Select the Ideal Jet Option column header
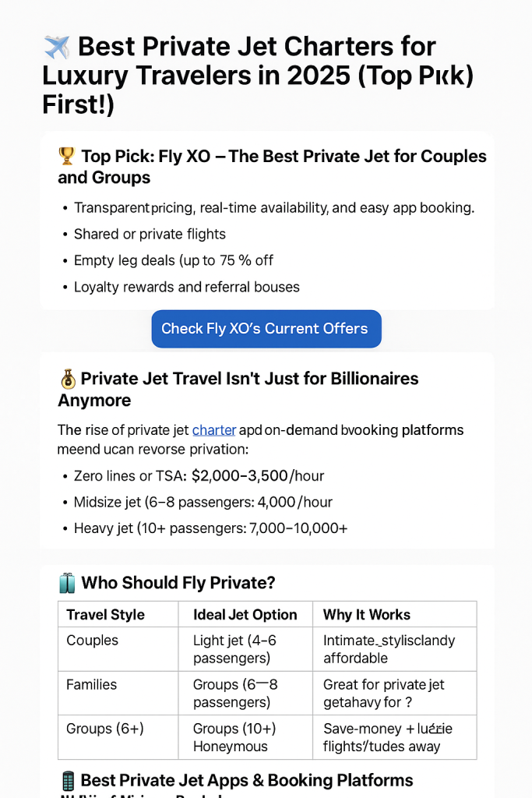 [x=245, y=615]
